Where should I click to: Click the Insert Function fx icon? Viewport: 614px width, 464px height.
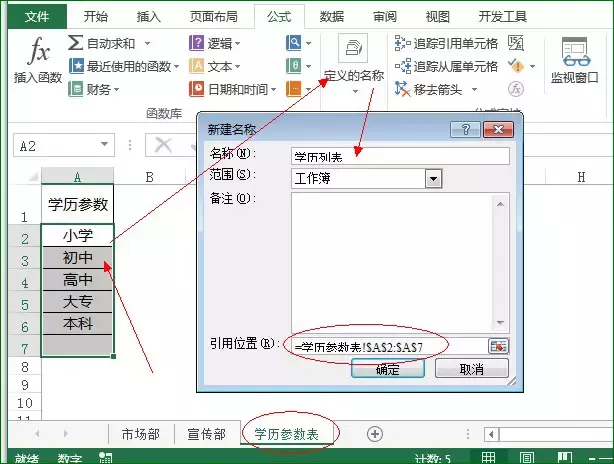tap(39, 51)
